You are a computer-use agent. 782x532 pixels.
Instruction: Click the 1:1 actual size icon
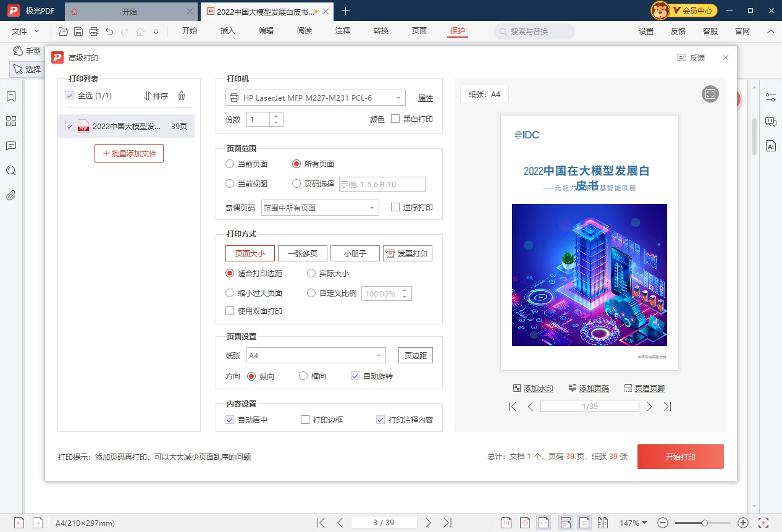point(507,523)
